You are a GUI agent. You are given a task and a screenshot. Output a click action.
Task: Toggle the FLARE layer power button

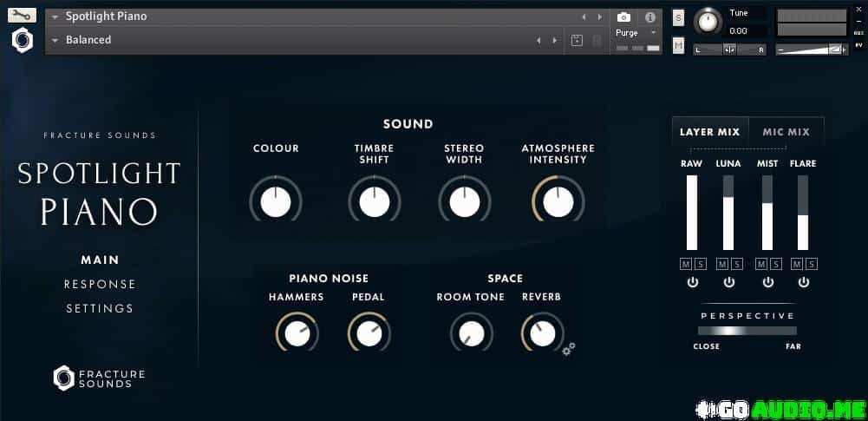tap(804, 283)
